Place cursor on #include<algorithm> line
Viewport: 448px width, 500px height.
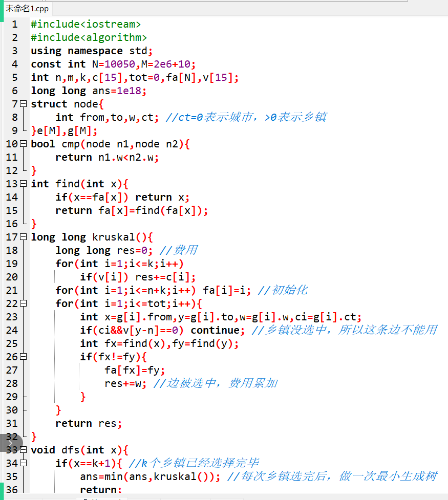(x=89, y=37)
